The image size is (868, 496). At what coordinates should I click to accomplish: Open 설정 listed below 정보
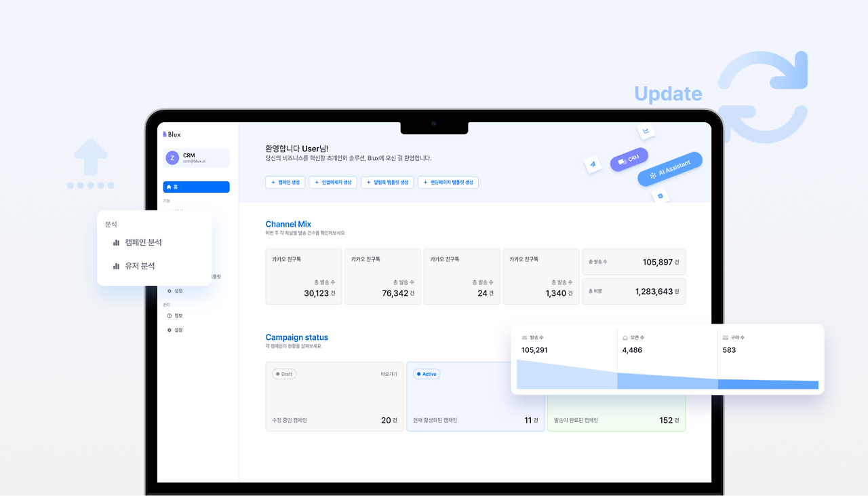pyautogui.click(x=175, y=330)
